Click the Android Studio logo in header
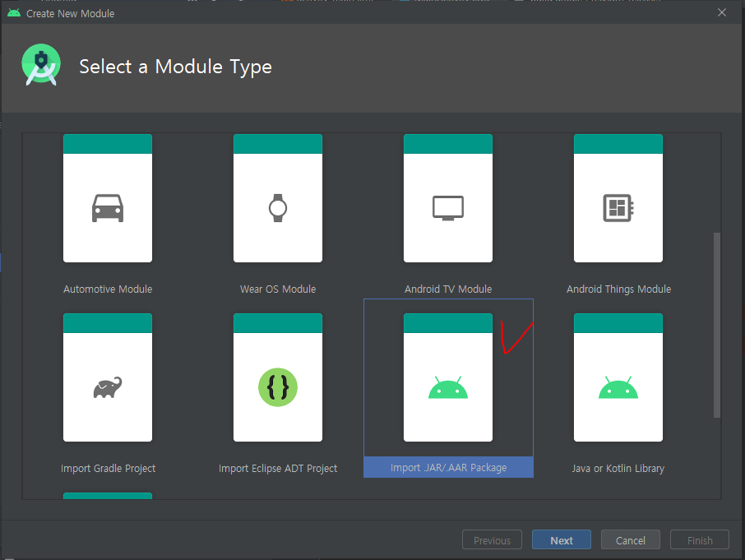745x560 pixels. point(41,65)
